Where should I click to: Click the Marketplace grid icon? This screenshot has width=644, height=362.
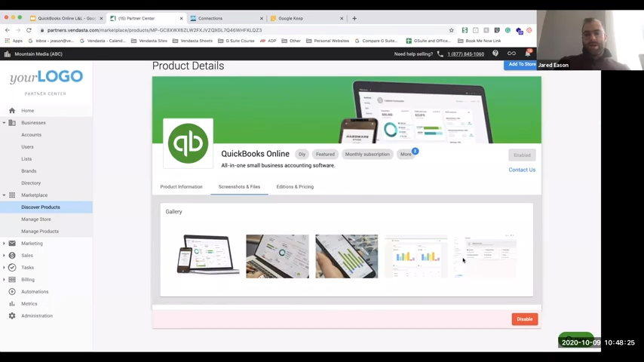coord(12,195)
